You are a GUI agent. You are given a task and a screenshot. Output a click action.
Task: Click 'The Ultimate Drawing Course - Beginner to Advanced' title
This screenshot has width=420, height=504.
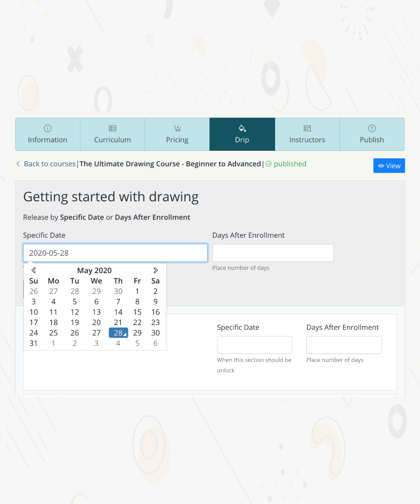170,164
